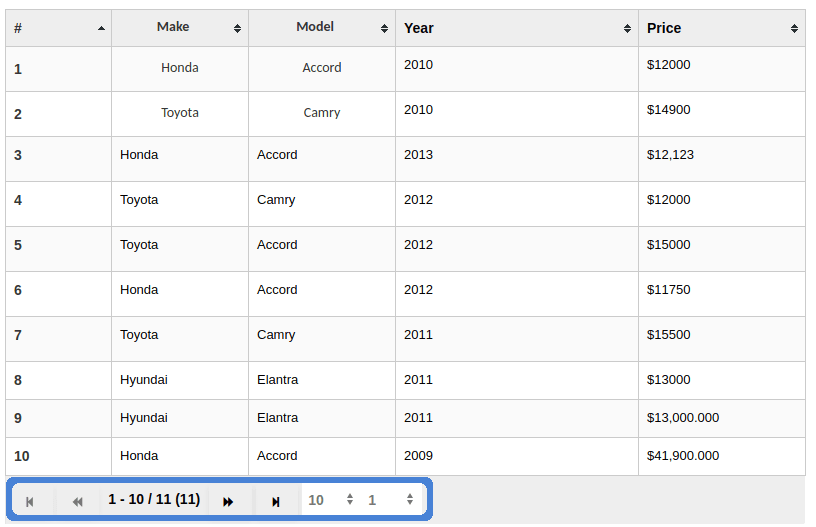This screenshot has height=527, width=816.
Task: Click Elantra in row 9
Action: click(277, 418)
